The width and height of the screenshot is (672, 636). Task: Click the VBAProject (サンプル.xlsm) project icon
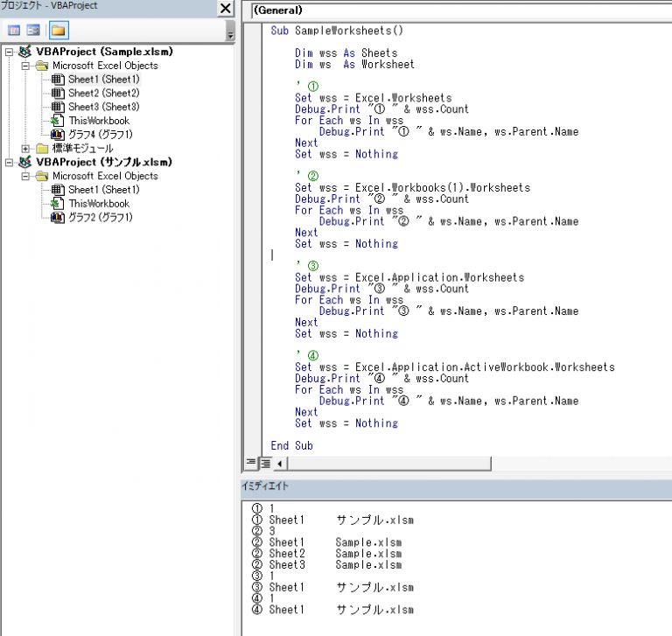(x=25, y=162)
